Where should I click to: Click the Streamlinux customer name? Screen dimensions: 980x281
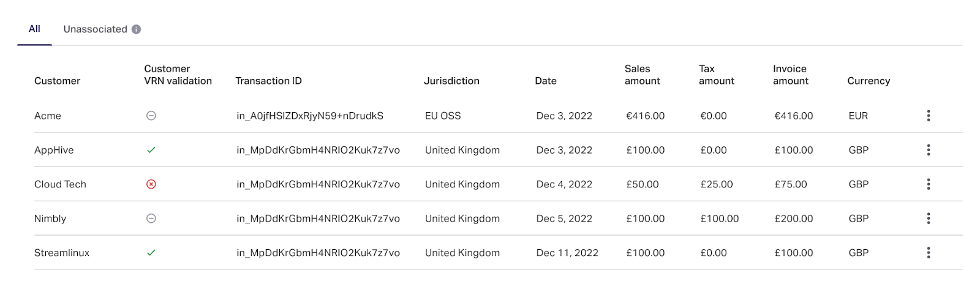tap(62, 253)
